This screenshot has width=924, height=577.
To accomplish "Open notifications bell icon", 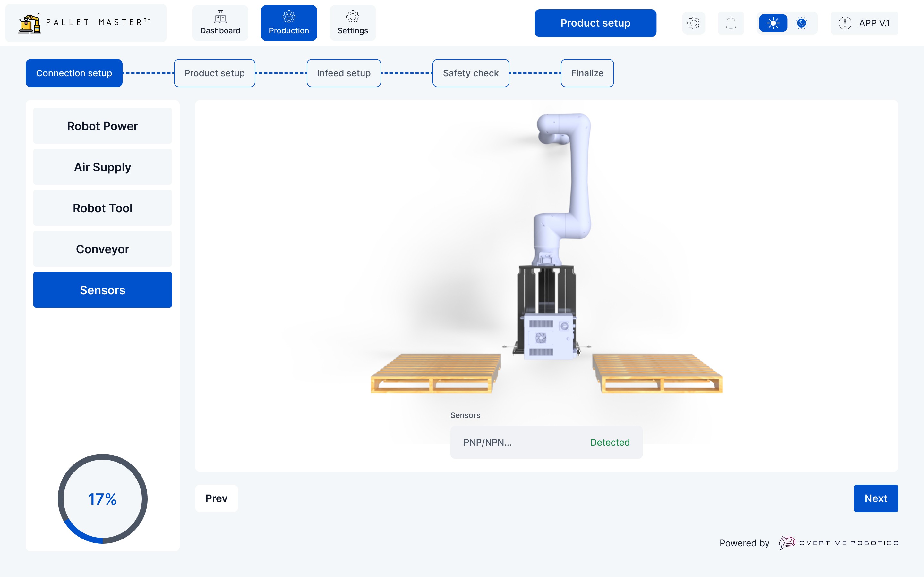I will (x=731, y=23).
